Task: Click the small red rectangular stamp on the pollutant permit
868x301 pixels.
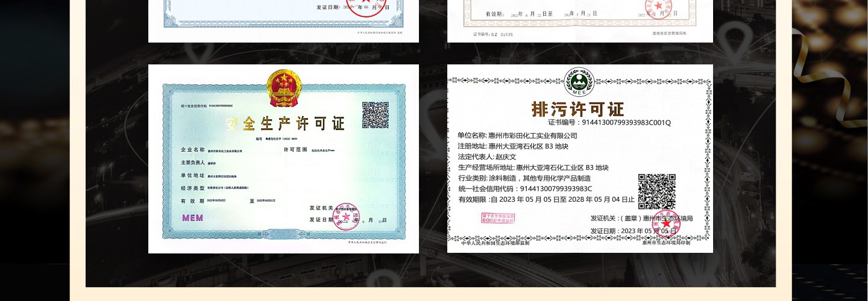Action: [497, 218]
